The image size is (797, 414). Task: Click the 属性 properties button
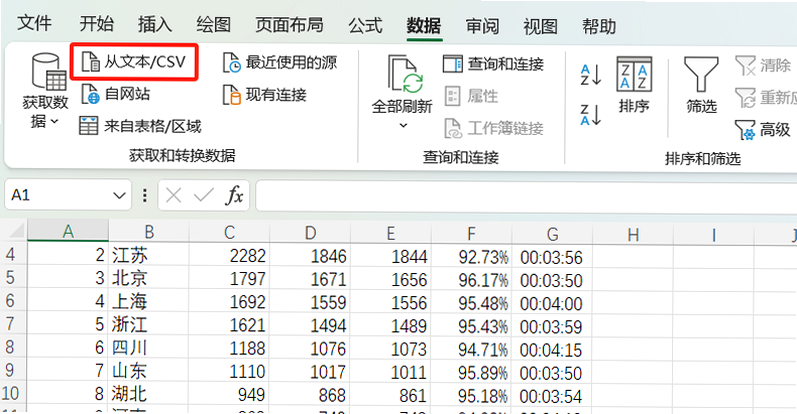(x=471, y=96)
